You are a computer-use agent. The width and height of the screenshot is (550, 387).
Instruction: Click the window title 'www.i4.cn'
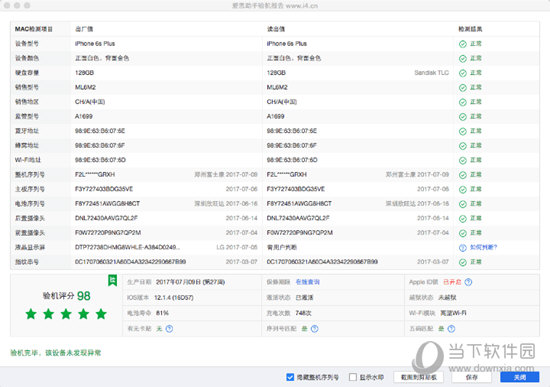pyautogui.click(x=302, y=6)
